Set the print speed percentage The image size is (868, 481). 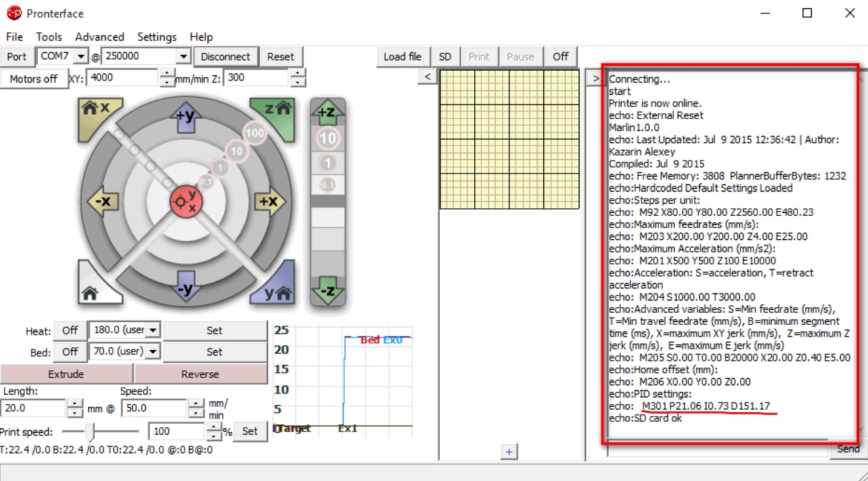250,431
